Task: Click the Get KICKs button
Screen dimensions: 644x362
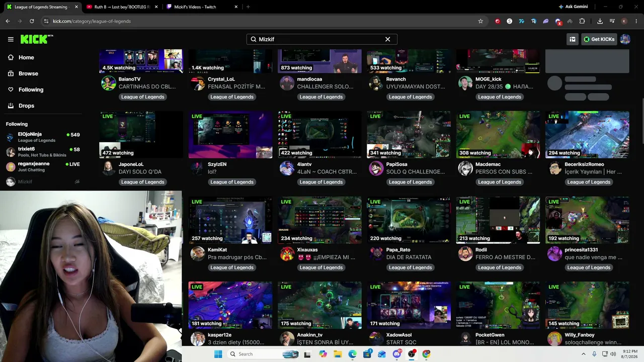Action: [599, 39]
